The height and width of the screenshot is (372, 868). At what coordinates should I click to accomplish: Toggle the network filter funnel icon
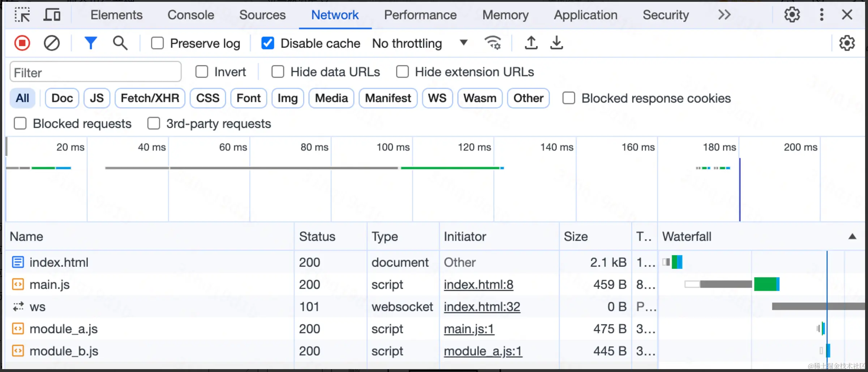click(x=90, y=43)
